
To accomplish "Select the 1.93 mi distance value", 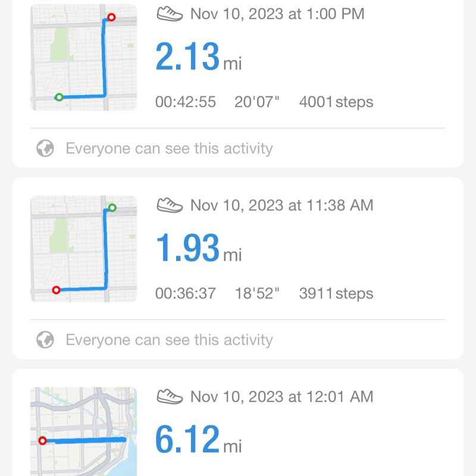I will pyautogui.click(x=187, y=249).
